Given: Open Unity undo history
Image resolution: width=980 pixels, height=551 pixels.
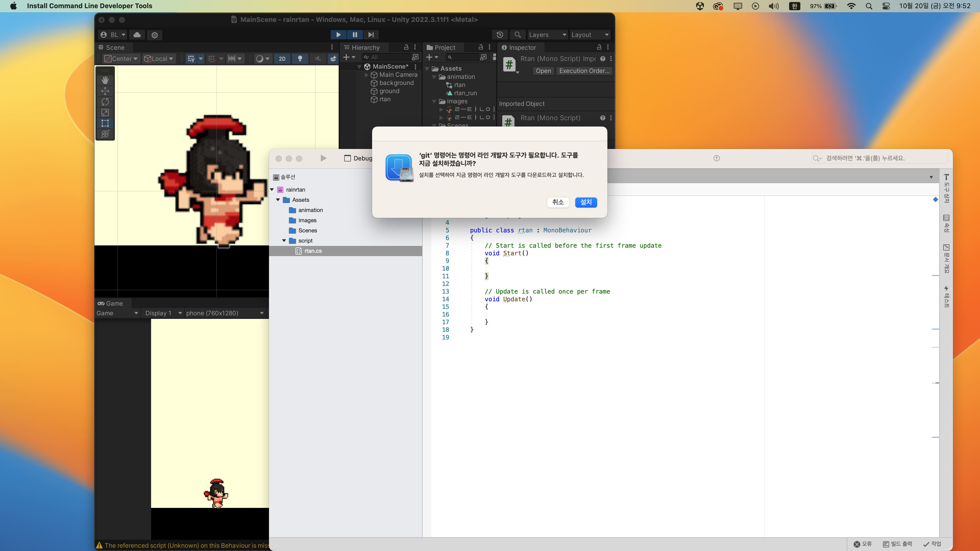Looking at the screenshot, I should pyautogui.click(x=500, y=35).
